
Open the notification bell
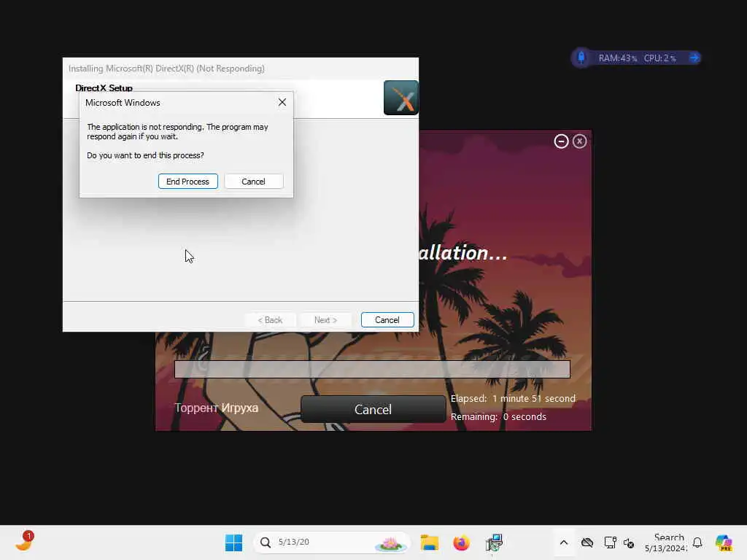coord(697,542)
